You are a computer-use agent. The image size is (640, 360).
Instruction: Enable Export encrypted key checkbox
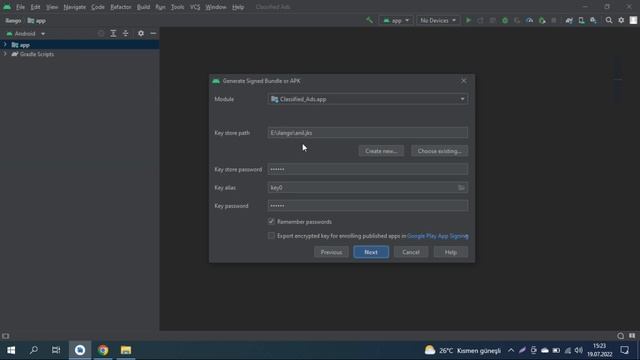(271, 236)
